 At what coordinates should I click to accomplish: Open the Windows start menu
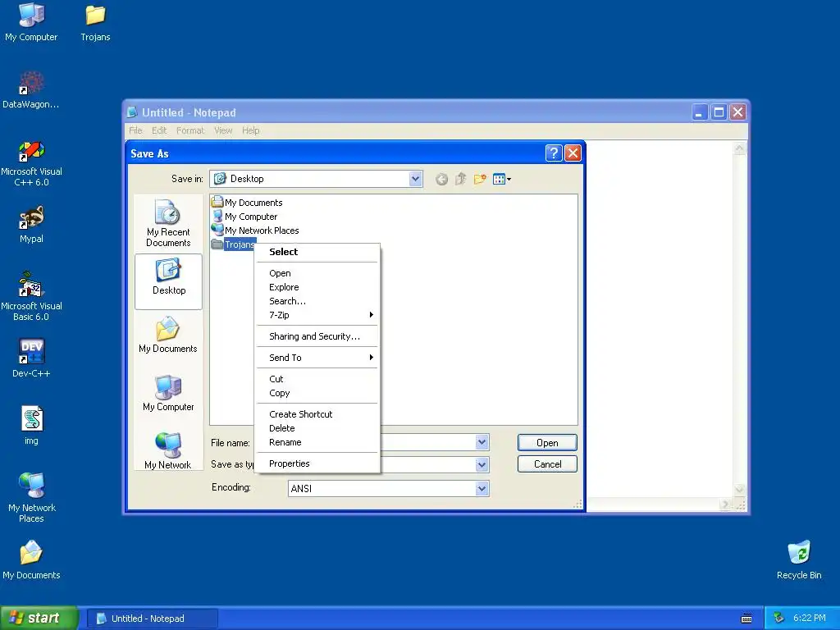[x=39, y=619]
